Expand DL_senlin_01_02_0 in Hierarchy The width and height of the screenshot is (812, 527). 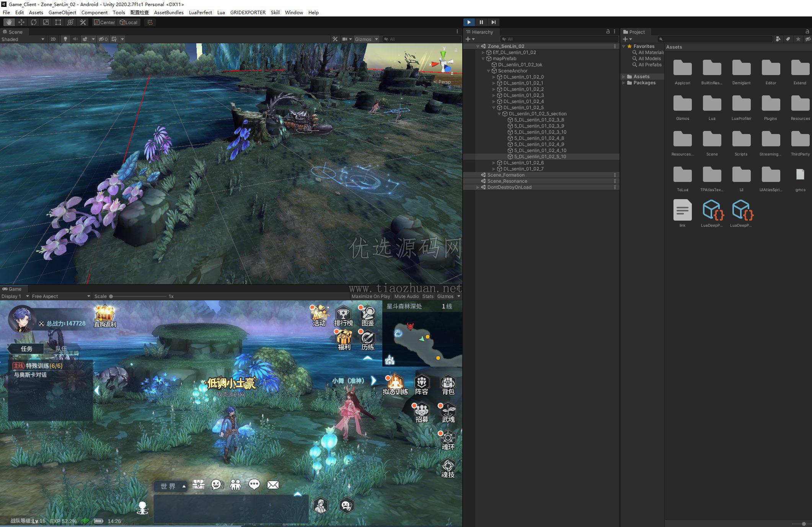(494, 77)
